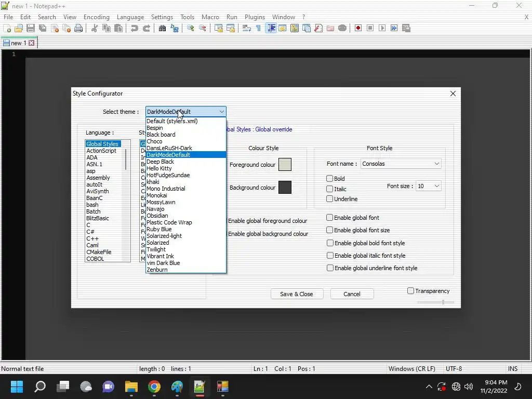Click the Play recorded macro icon
Screen dimensions: 532x399
point(382,28)
